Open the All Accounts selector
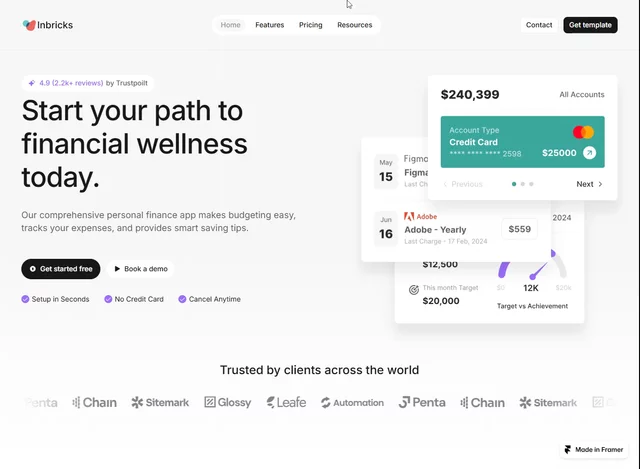This screenshot has height=469, width=640. tap(582, 95)
